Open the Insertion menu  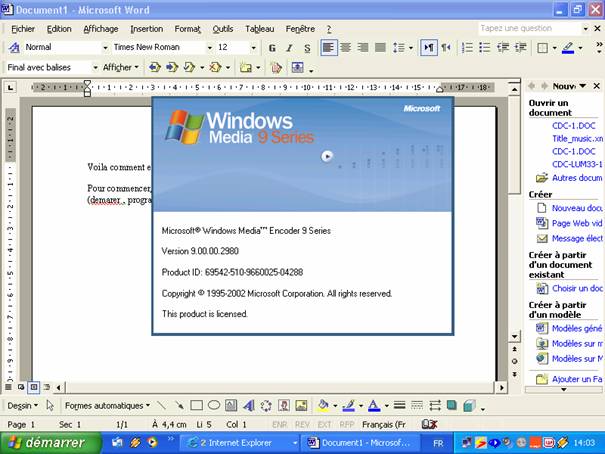(x=147, y=29)
